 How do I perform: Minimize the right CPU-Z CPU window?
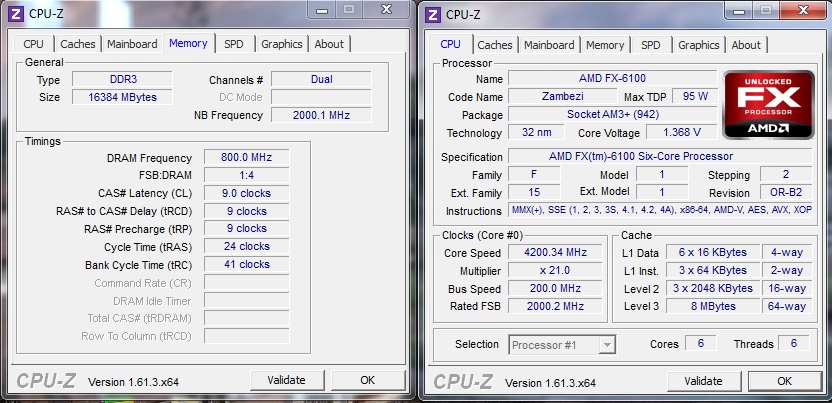click(740, 11)
